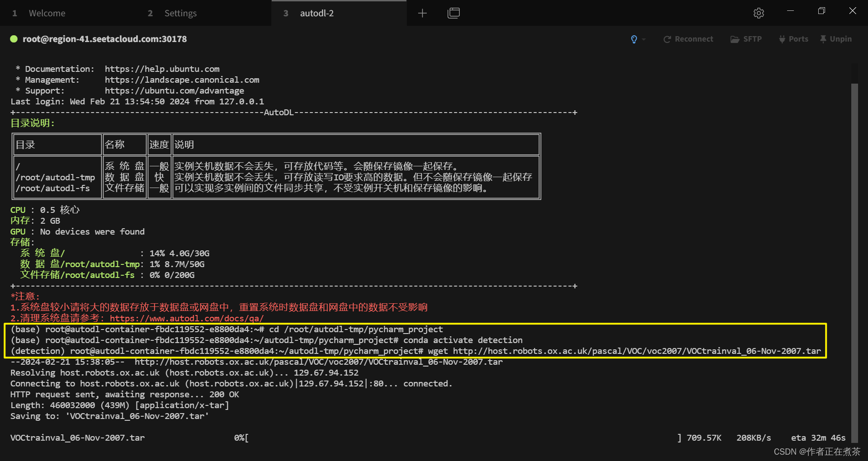Open the split panes window icon
The height and width of the screenshot is (461, 868).
click(453, 13)
